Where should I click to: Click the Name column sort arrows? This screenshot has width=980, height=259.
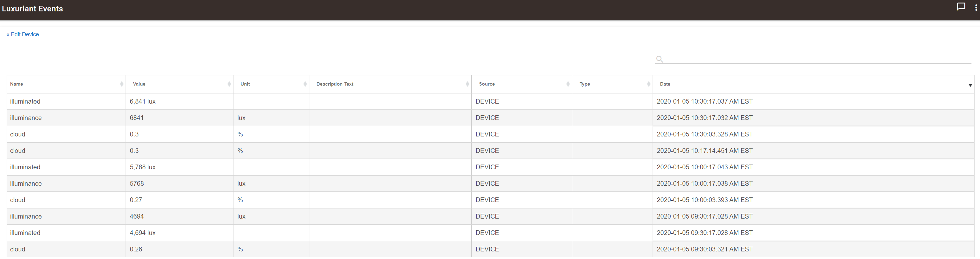121,84
